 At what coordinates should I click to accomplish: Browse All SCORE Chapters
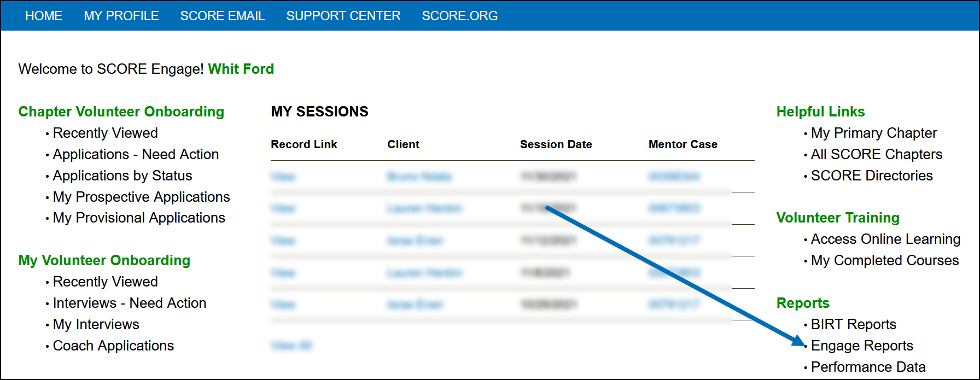(876, 154)
